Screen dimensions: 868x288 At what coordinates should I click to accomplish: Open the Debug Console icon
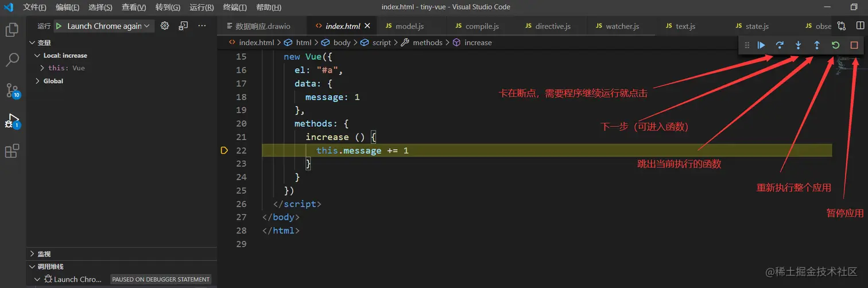(183, 26)
